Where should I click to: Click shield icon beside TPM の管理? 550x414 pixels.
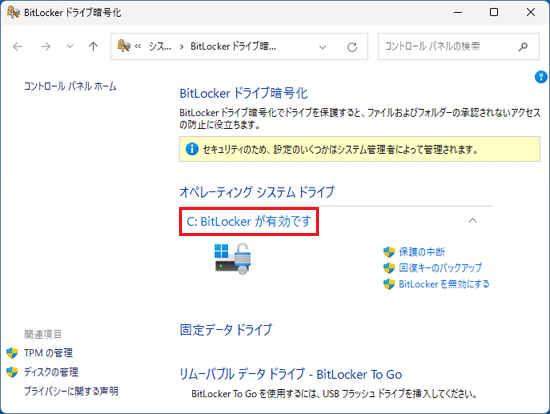coord(12,353)
